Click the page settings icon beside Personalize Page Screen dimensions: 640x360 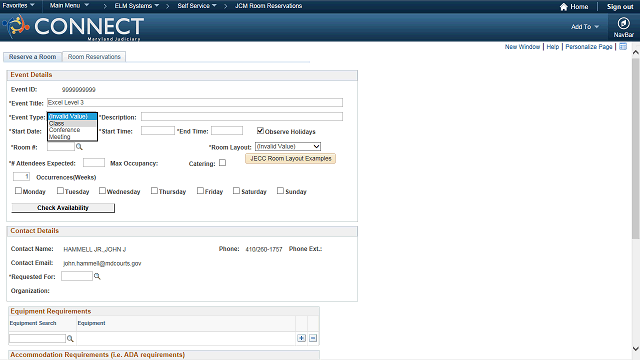(623, 47)
